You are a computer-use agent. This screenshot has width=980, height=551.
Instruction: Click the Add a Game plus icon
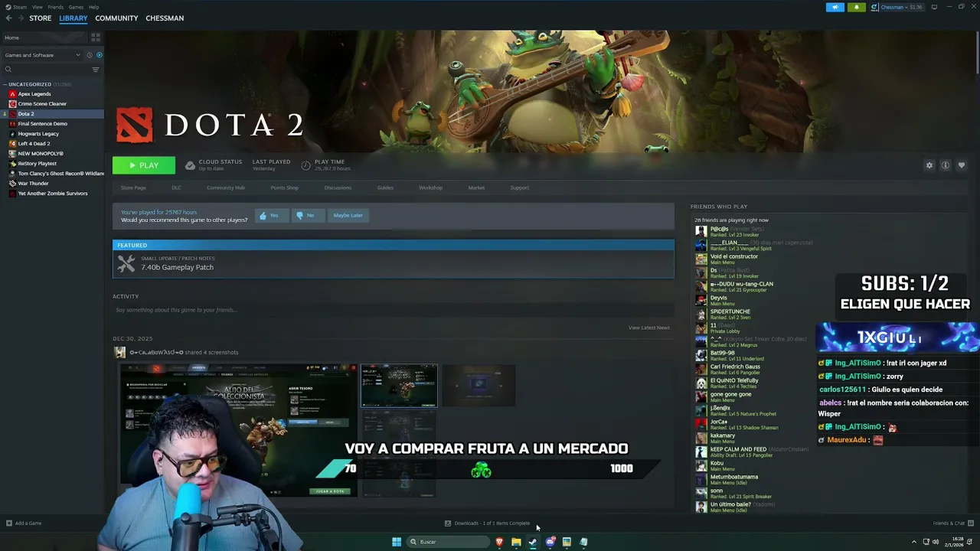[x=8, y=523]
